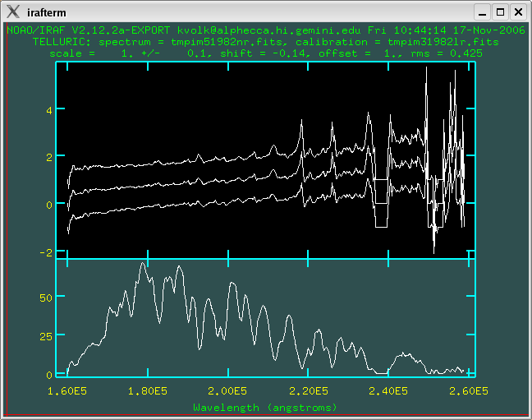The height and width of the screenshot is (420, 532).
Task: Click the lower plot y-axis label 25
Action: pos(46,337)
